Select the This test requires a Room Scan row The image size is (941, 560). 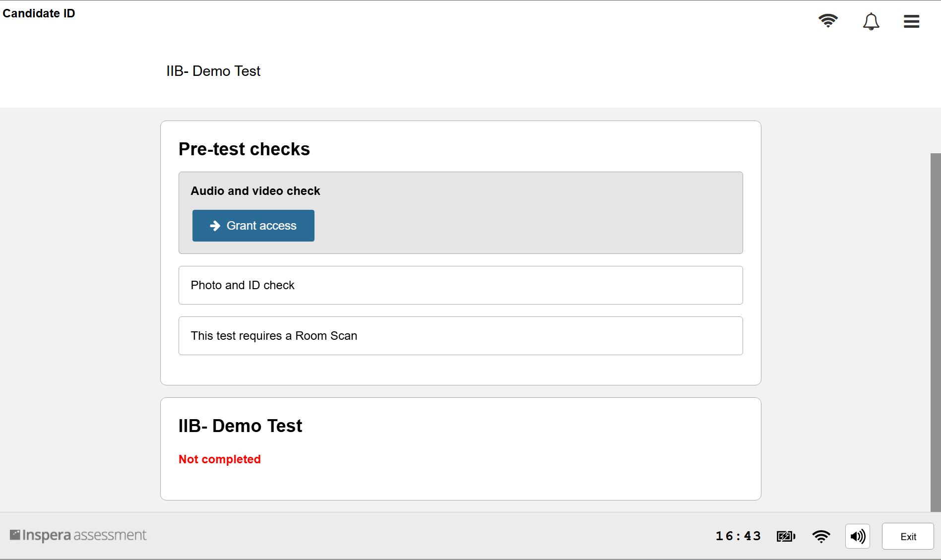(x=460, y=336)
